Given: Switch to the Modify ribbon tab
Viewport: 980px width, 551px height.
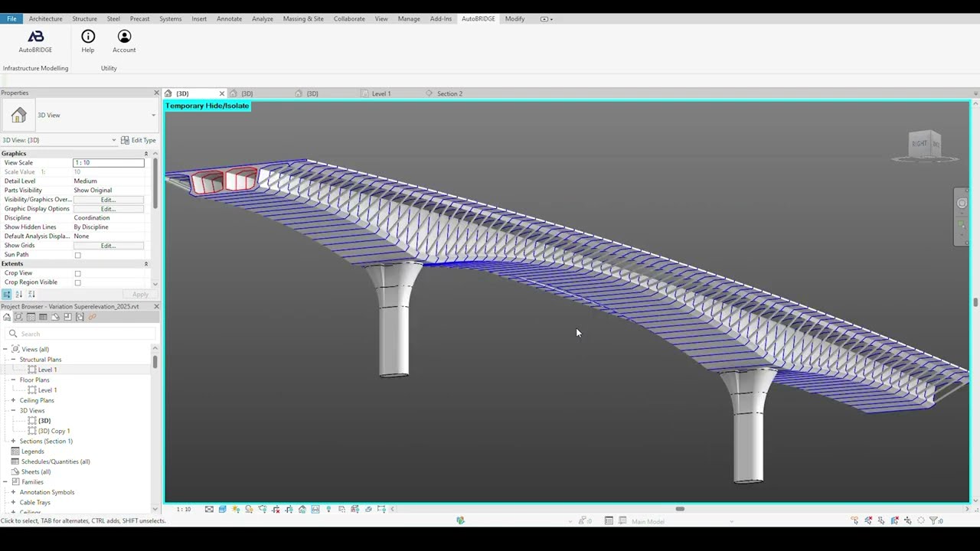Looking at the screenshot, I should coord(514,18).
